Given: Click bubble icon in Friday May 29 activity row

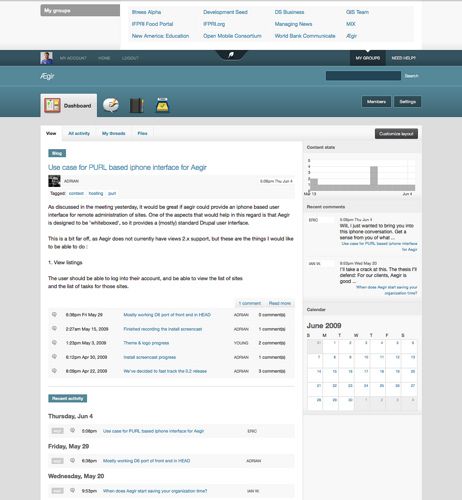Looking at the screenshot, I should (72, 461).
